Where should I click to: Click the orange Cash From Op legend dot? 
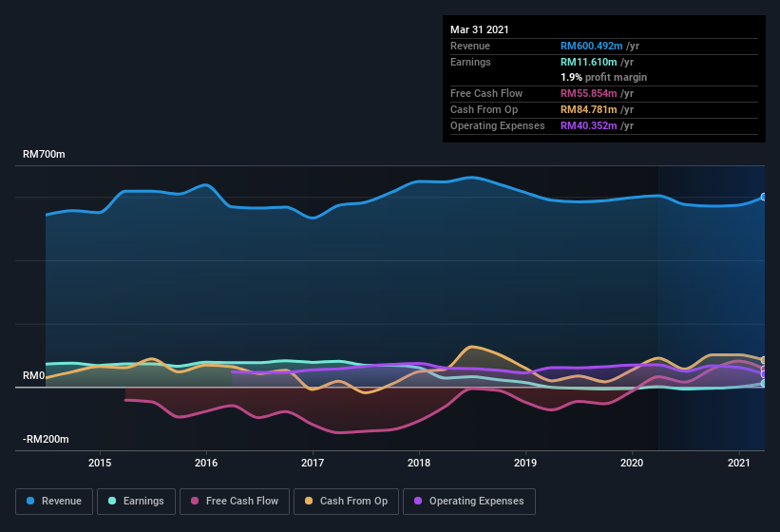(310, 501)
